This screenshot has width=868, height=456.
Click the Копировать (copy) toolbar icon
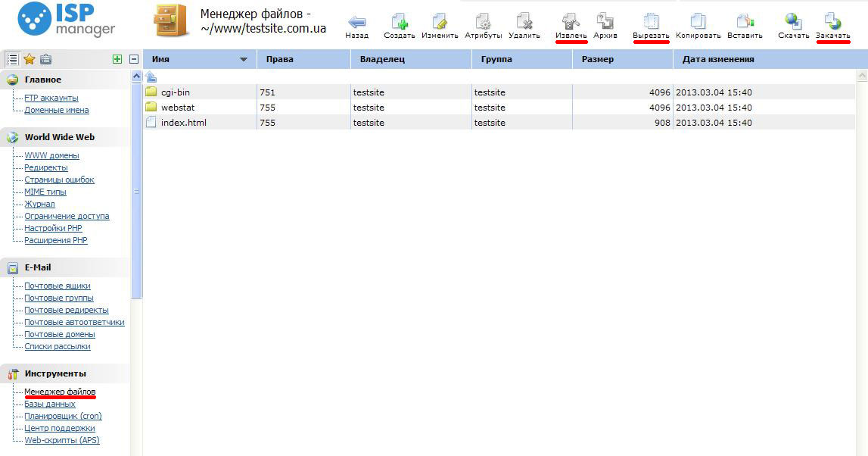(697, 21)
